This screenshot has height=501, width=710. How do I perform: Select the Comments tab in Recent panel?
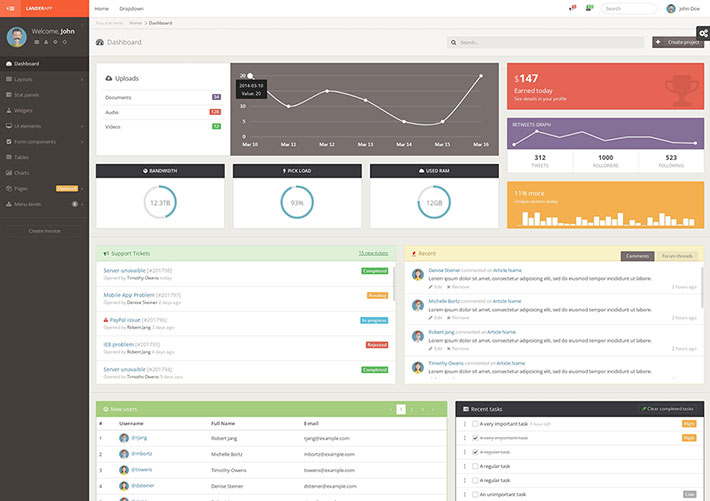[x=637, y=256]
